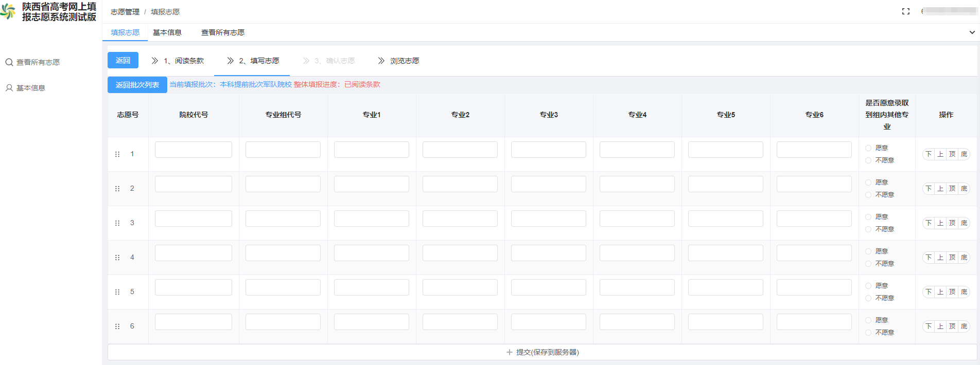Click the 上 move-up icon in row 2

(x=940, y=189)
